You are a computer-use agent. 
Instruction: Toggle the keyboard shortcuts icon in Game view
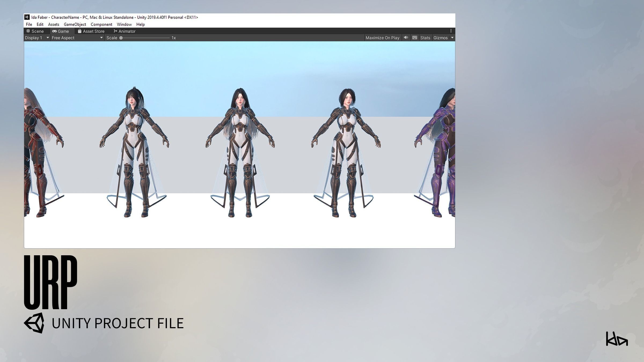point(415,38)
